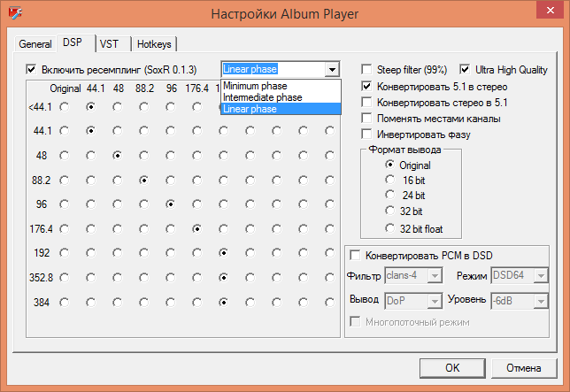The width and height of the screenshot is (570, 392).
Task: Set 88.2 row to 176.4 column
Action: [197, 181]
